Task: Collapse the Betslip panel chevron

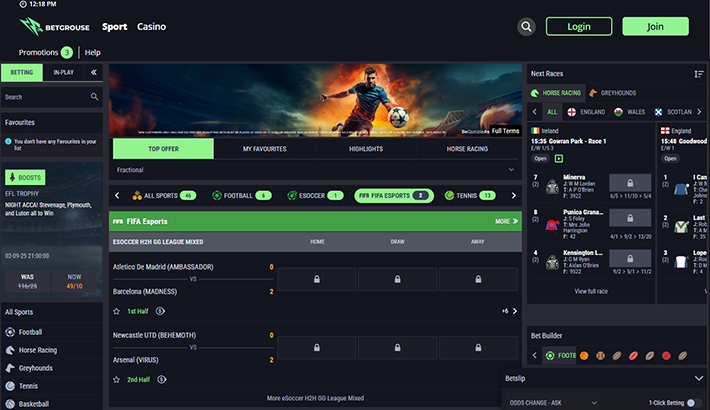Action: (x=697, y=378)
